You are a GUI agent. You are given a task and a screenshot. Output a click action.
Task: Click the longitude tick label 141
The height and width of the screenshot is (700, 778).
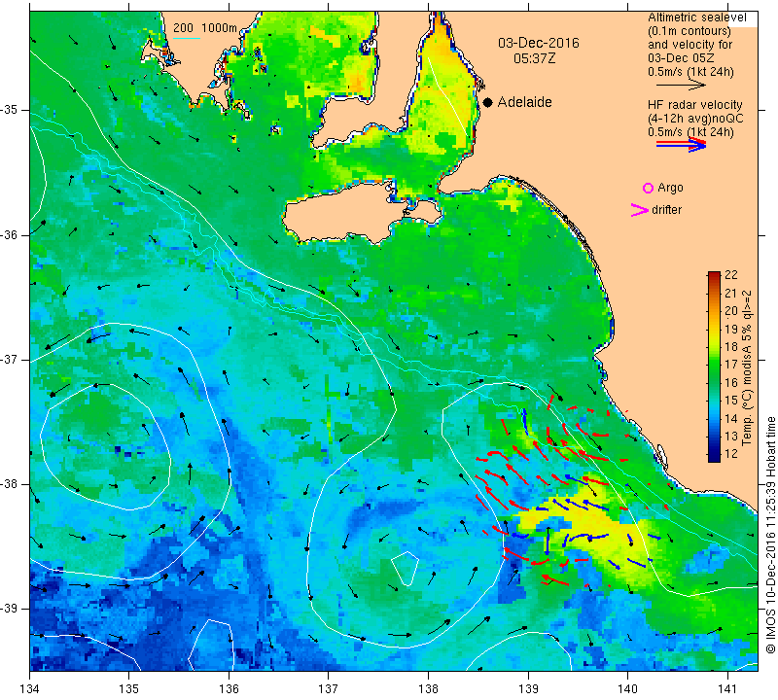(727, 689)
